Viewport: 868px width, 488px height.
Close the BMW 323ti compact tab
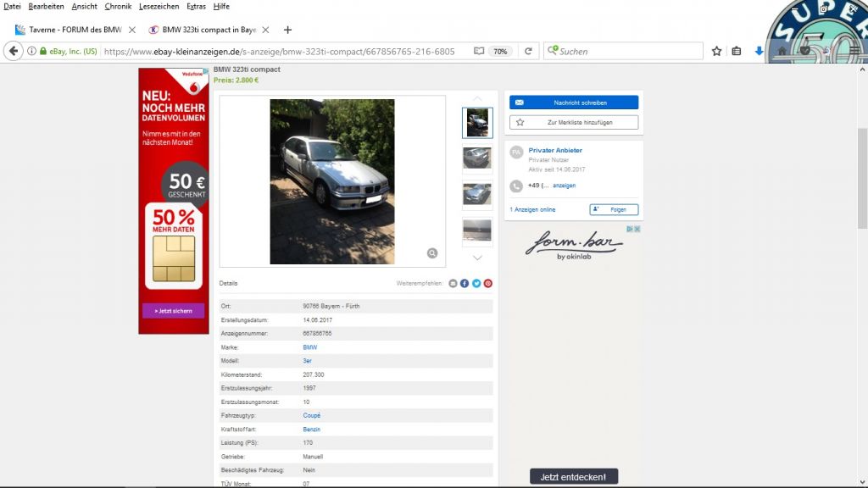click(265, 30)
